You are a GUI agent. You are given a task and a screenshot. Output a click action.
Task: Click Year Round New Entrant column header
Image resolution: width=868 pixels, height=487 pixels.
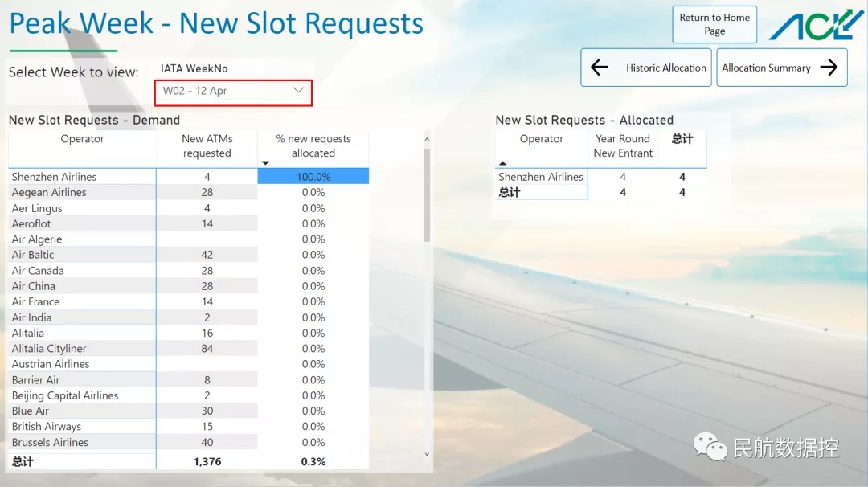(623, 145)
